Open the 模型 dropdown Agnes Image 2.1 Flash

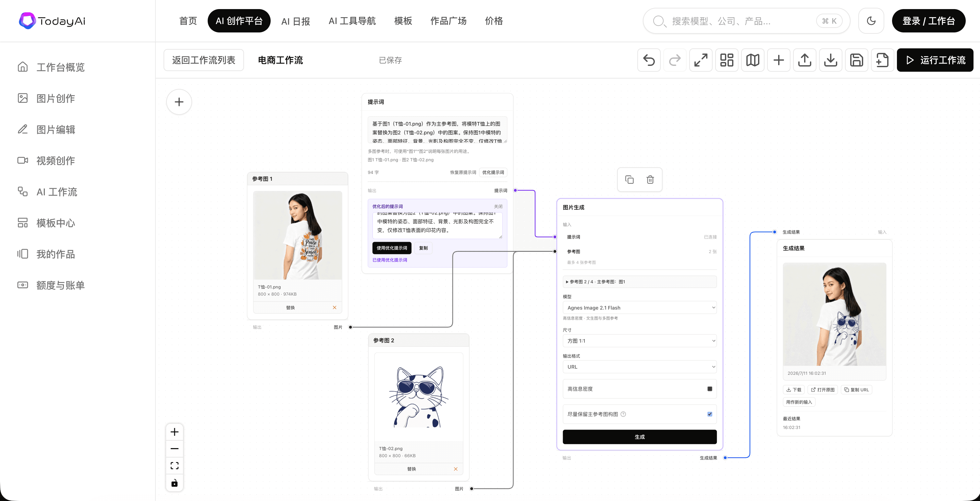tap(640, 308)
